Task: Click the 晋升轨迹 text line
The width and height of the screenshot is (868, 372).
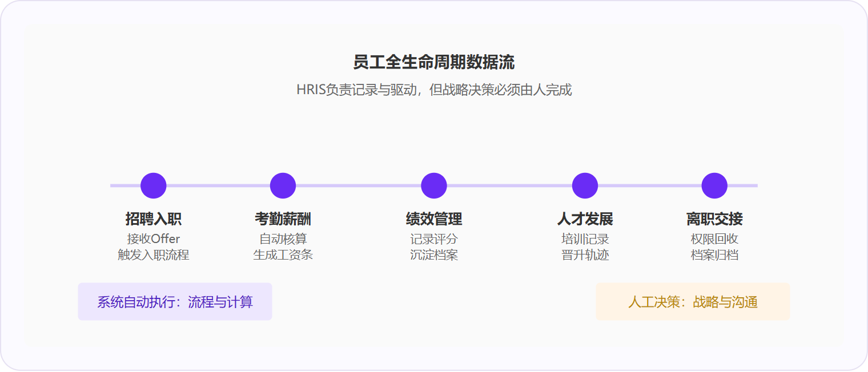Action: pos(585,255)
